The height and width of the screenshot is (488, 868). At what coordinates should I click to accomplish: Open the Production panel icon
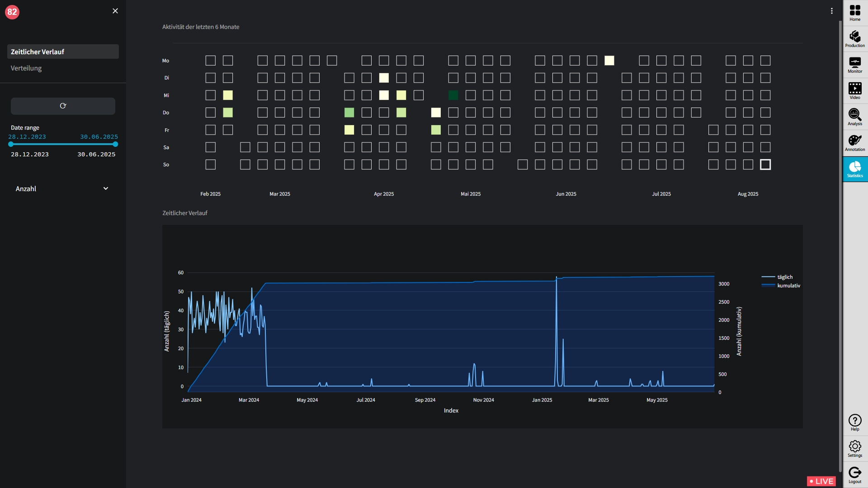(855, 38)
